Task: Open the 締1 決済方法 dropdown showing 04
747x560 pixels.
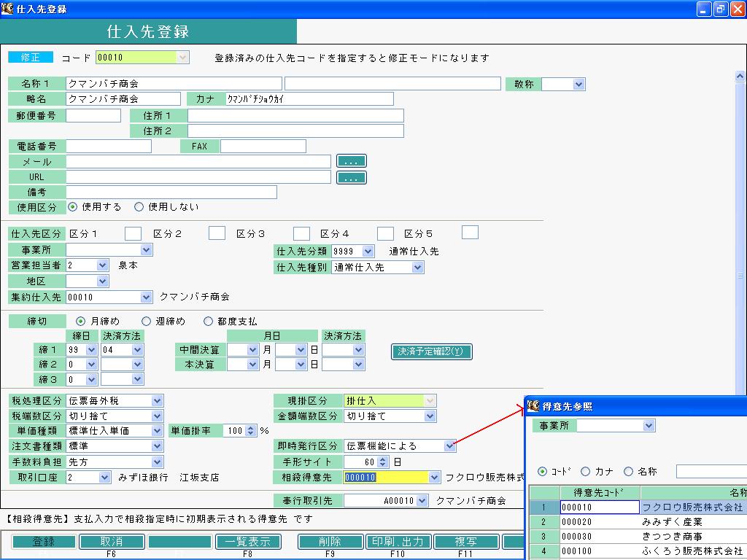Action: click(x=137, y=349)
